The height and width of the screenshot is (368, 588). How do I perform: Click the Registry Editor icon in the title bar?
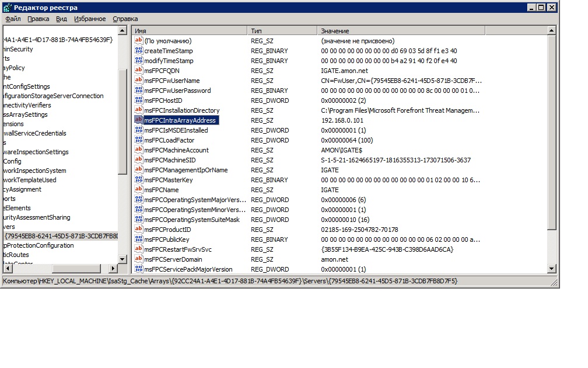[x=7, y=7]
